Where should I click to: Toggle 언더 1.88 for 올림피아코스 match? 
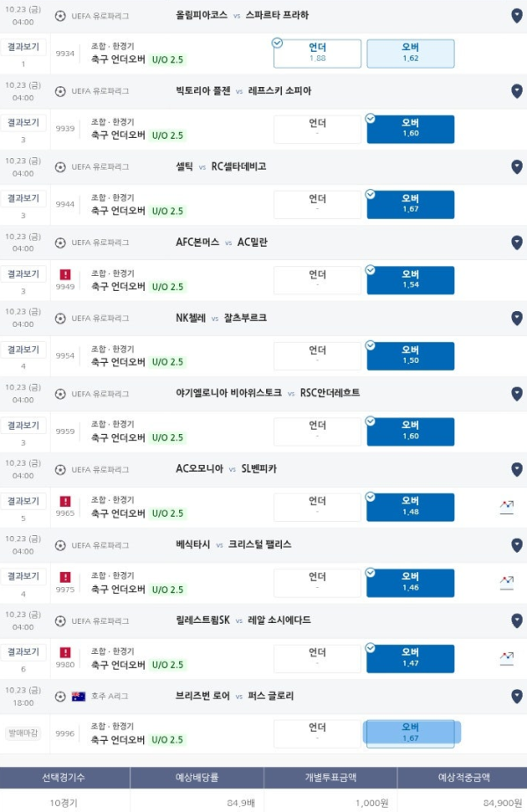(x=317, y=54)
